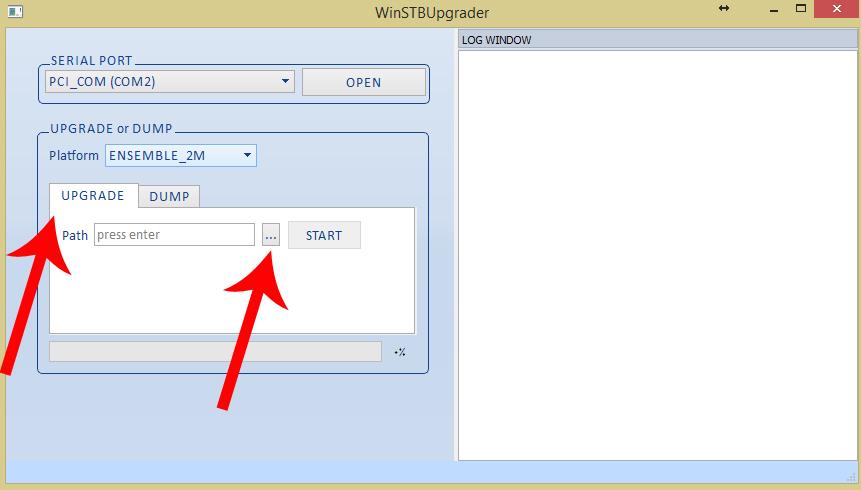Minimize the WinSTBUpgrader window
The image size is (861, 490).
pyautogui.click(x=774, y=9)
